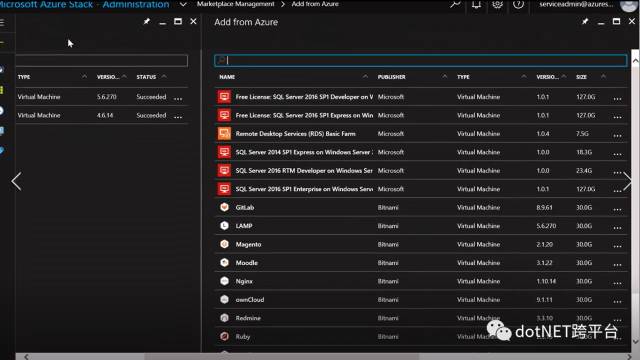Select the 7.5G size cell
Viewport: 640px width, 360px height.
(582, 133)
